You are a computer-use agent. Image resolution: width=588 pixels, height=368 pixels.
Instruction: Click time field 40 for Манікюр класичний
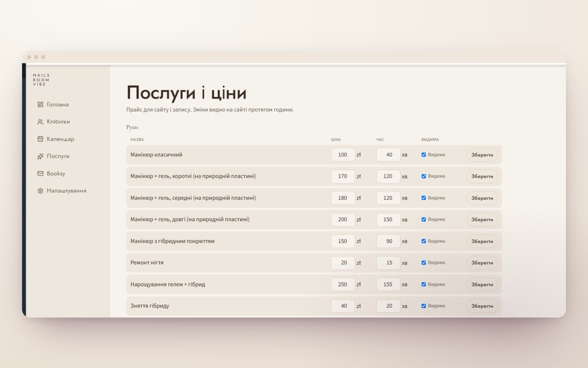click(388, 155)
